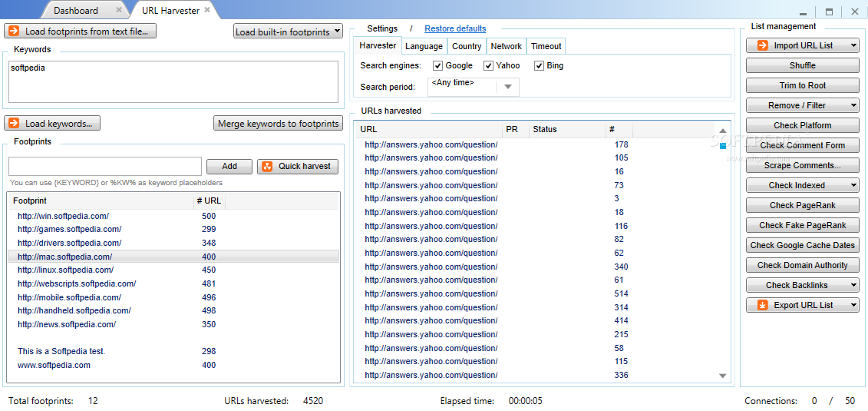Click the Check Platform button
This screenshot has width=868, height=411.
click(x=802, y=125)
